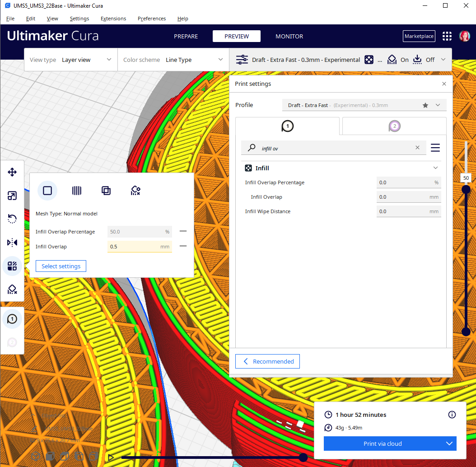Select the Scale tool
This screenshot has width=476, height=467.
(12, 196)
